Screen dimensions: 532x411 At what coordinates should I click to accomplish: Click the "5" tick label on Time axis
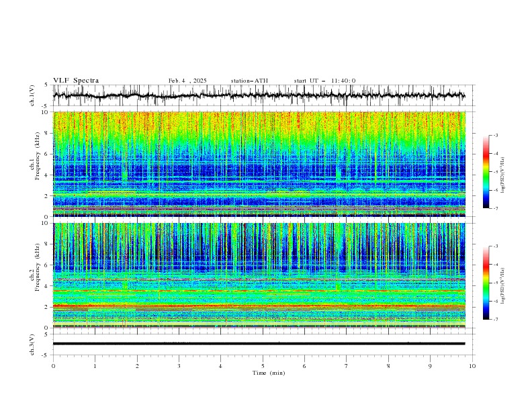[x=263, y=366]
